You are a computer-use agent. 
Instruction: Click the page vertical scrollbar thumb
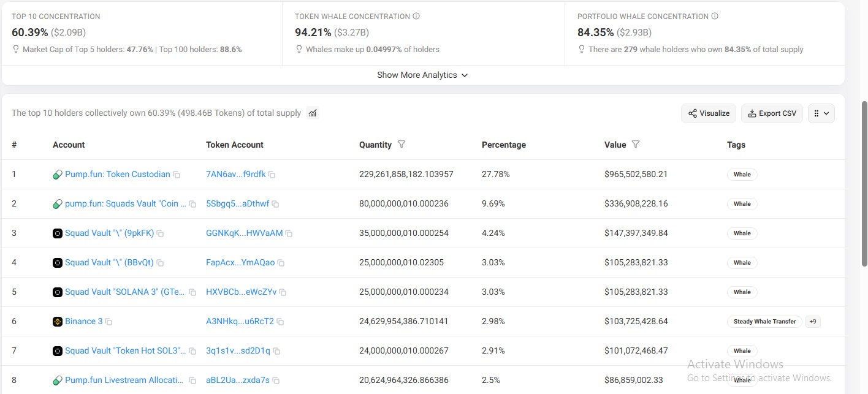864,184
